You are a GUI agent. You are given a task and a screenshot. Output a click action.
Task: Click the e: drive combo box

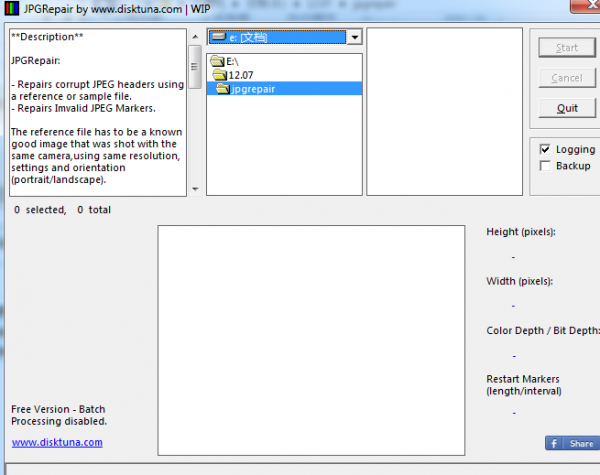(284, 37)
